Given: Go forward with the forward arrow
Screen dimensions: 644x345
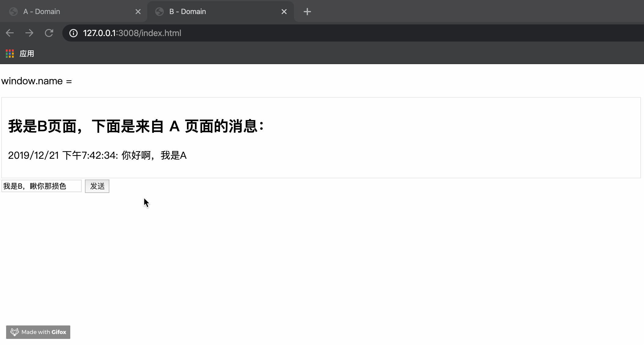Looking at the screenshot, I should (x=29, y=33).
